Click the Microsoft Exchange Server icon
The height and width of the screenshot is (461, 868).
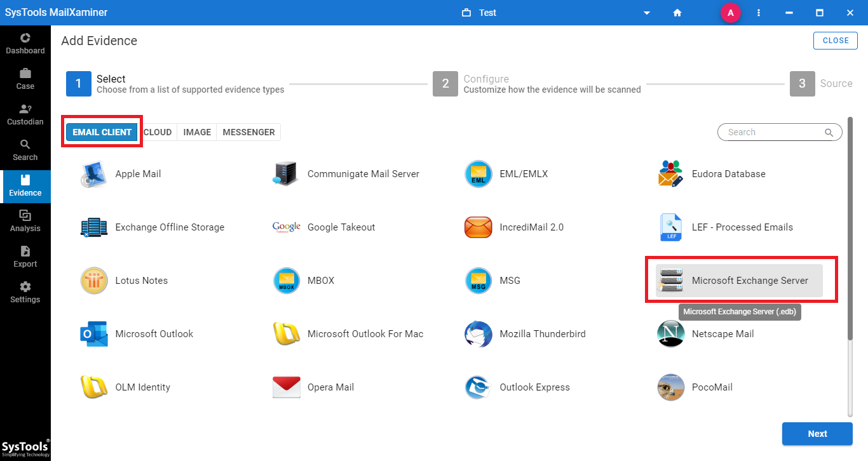click(671, 281)
